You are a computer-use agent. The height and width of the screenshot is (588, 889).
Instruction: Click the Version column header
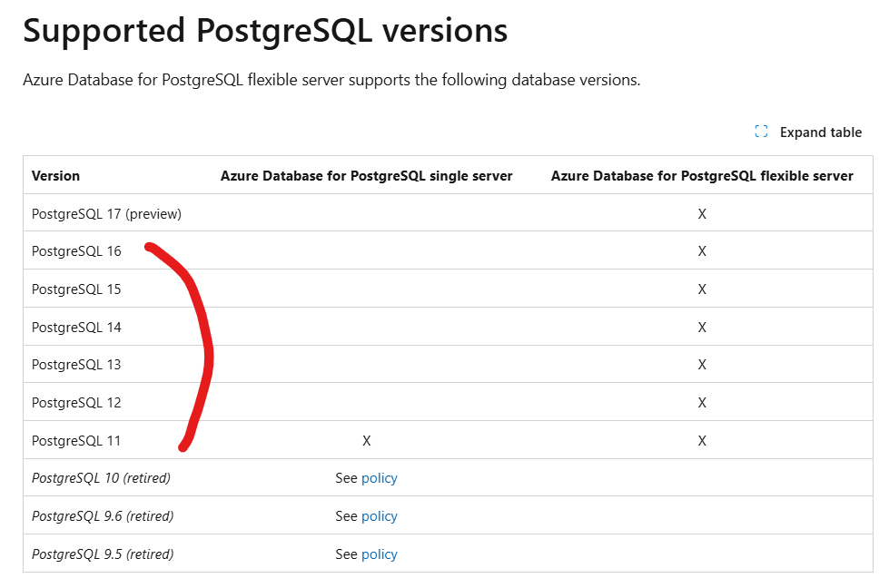(55, 176)
